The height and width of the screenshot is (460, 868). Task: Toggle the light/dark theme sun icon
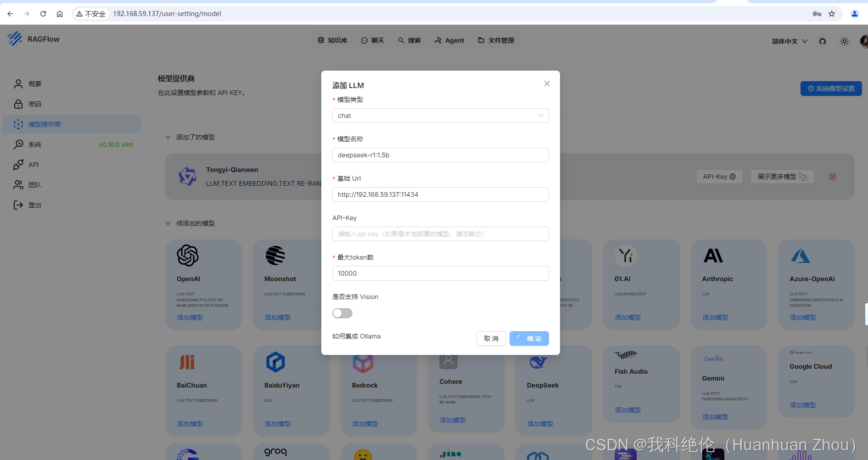(x=845, y=41)
